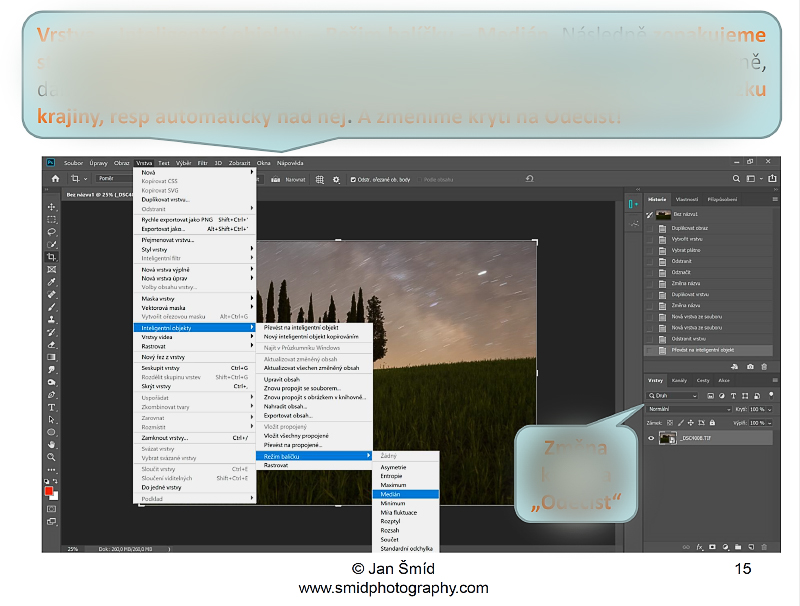Select the Eyedropper tool
800x606 pixels.
click(52, 282)
